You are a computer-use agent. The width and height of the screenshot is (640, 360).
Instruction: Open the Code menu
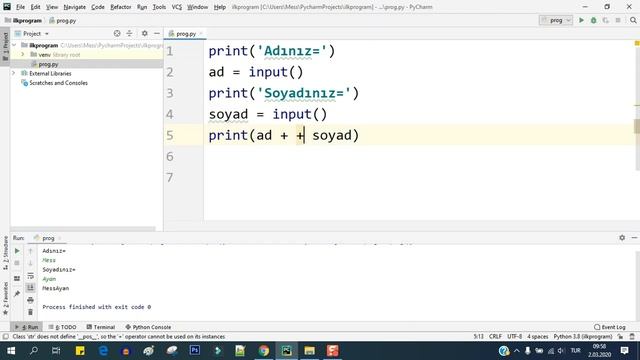[x=98, y=7]
